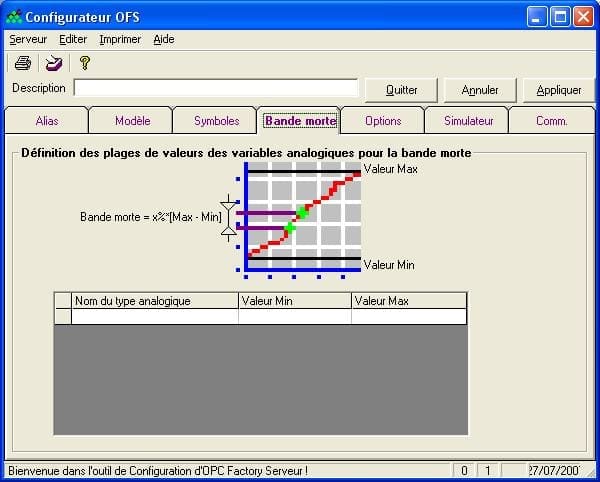The height and width of the screenshot is (482, 600).
Task: Open the Imprimer menu
Action: pos(120,39)
